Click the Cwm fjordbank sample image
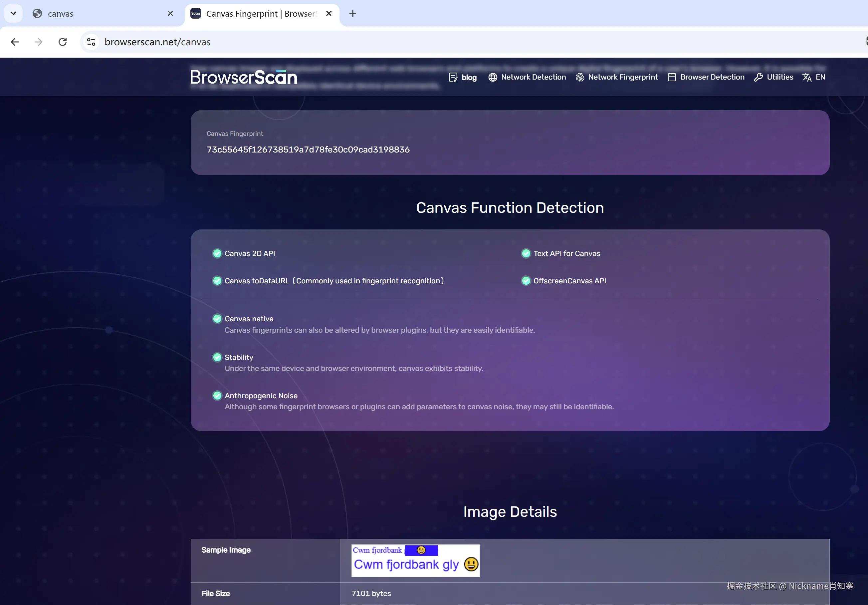868x605 pixels. coord(415,560)
